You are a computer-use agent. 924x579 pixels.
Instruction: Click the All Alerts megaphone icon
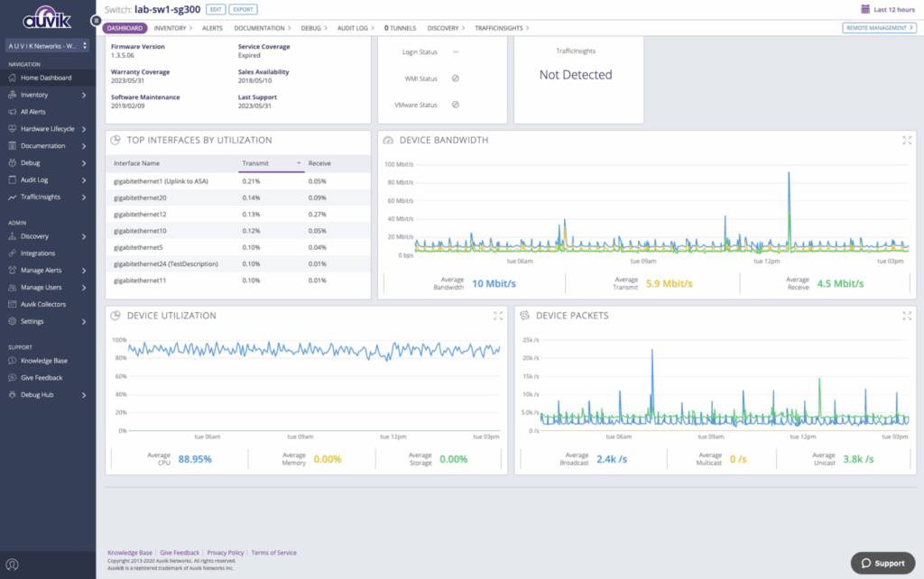(x=13, y=112)
